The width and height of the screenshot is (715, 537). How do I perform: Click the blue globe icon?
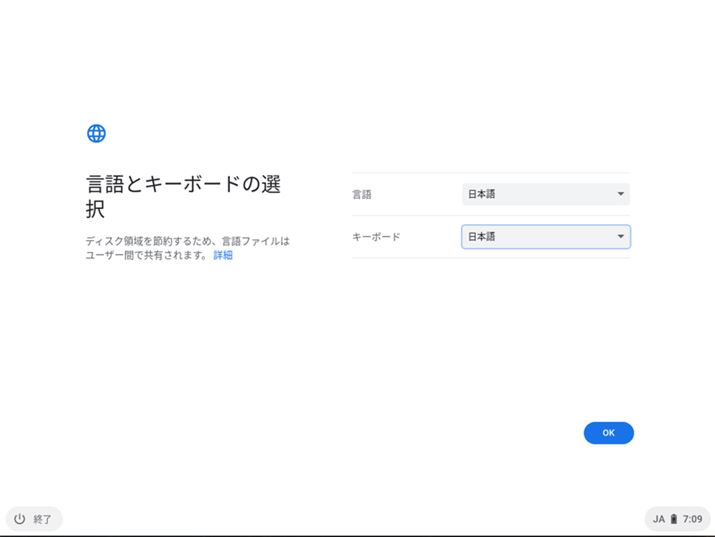point(96,134)
